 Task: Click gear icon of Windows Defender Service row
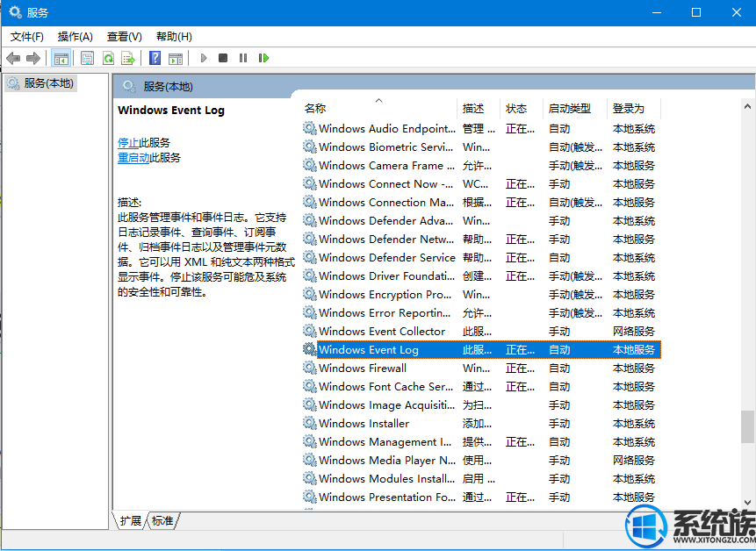310,257
